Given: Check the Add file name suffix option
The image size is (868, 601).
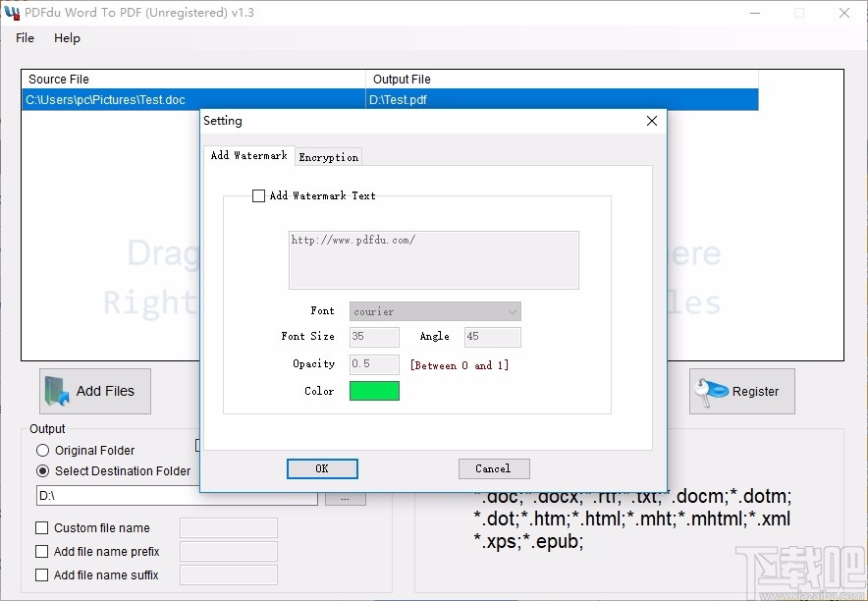Looking at the screenshot, I should pyautogui.click(x=41, y=574).
